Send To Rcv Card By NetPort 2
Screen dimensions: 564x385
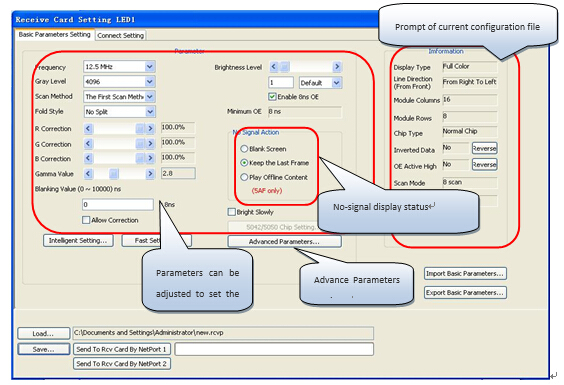point(122,364)
